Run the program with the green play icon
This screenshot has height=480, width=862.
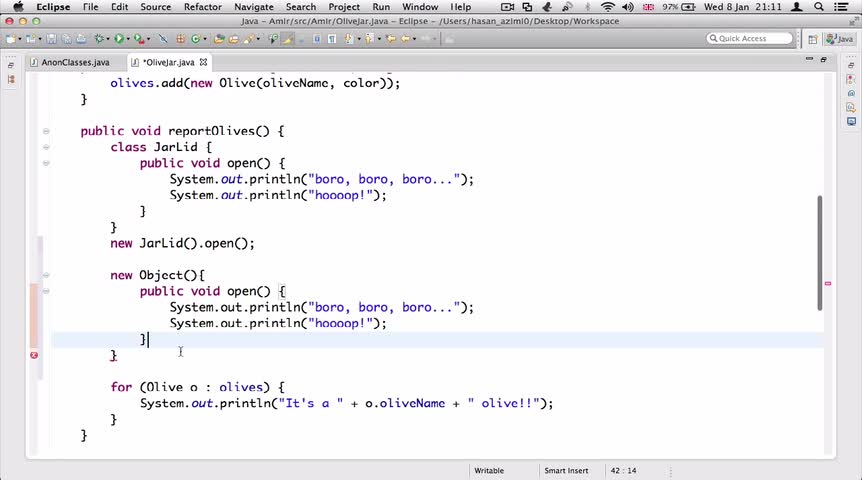[x=119, y=39]
